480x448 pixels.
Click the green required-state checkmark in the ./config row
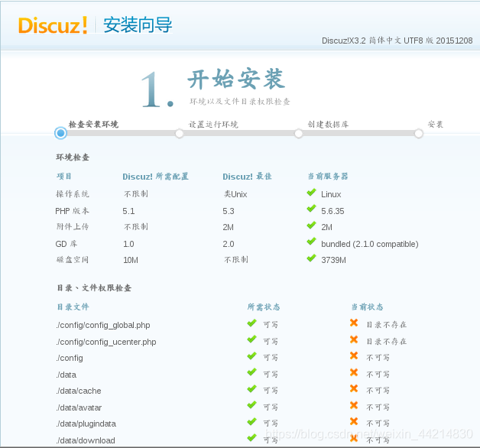(251, 356)
